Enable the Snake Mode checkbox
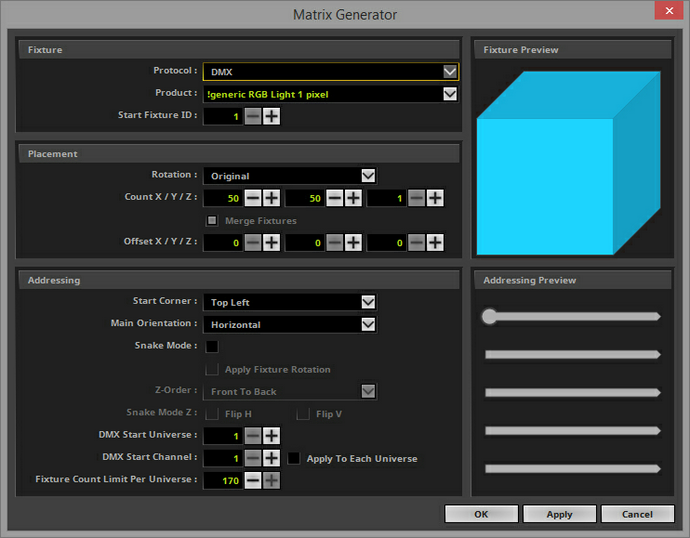 [x=212, y=347]
